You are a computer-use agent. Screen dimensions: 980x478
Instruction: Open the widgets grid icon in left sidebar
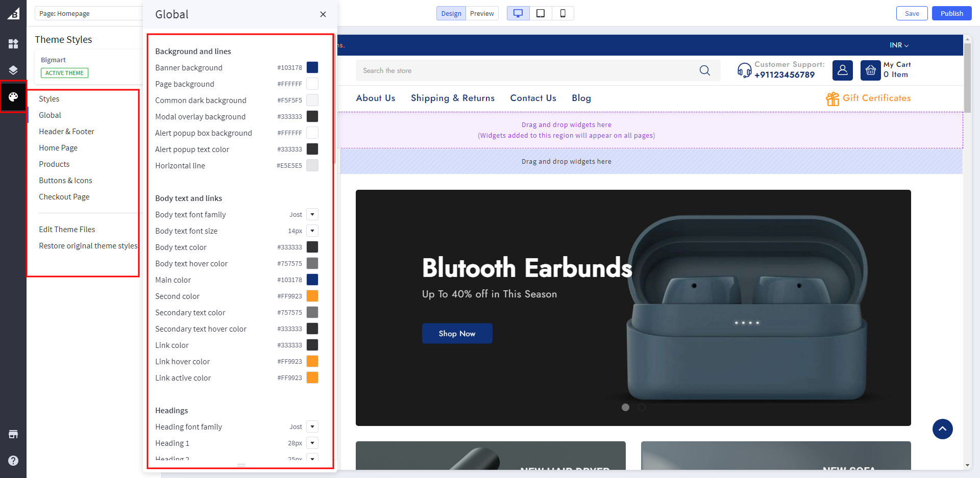(x=13, y=44)
